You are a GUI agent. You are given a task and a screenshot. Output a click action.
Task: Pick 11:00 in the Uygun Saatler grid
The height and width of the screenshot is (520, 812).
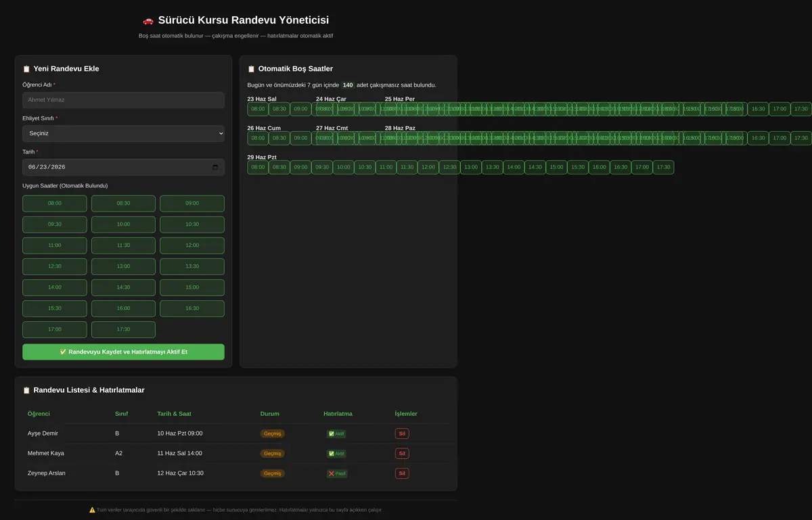pyautogui.click(x=55, y=245)
